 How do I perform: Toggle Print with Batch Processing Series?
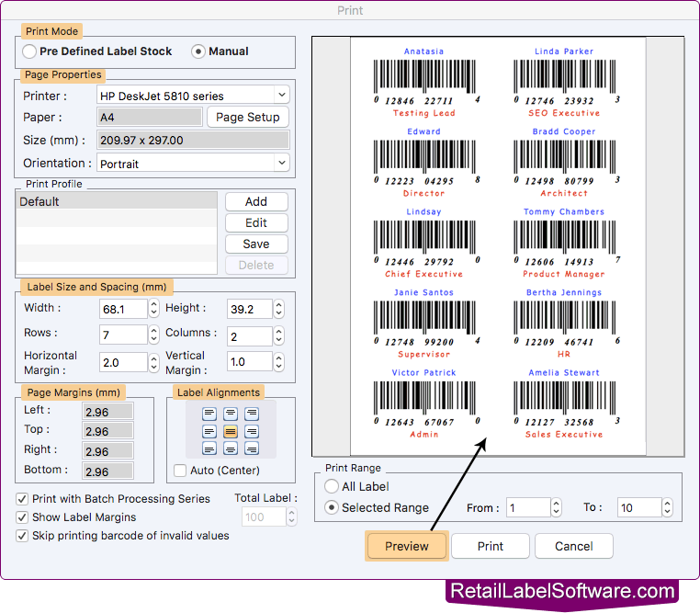tap(22, 499)
